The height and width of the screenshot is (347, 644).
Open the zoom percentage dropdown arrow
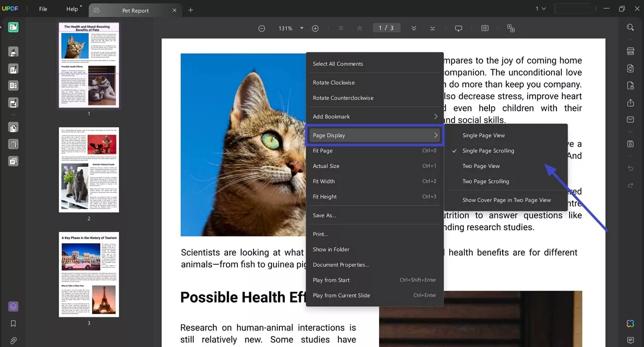click(302, 28)
